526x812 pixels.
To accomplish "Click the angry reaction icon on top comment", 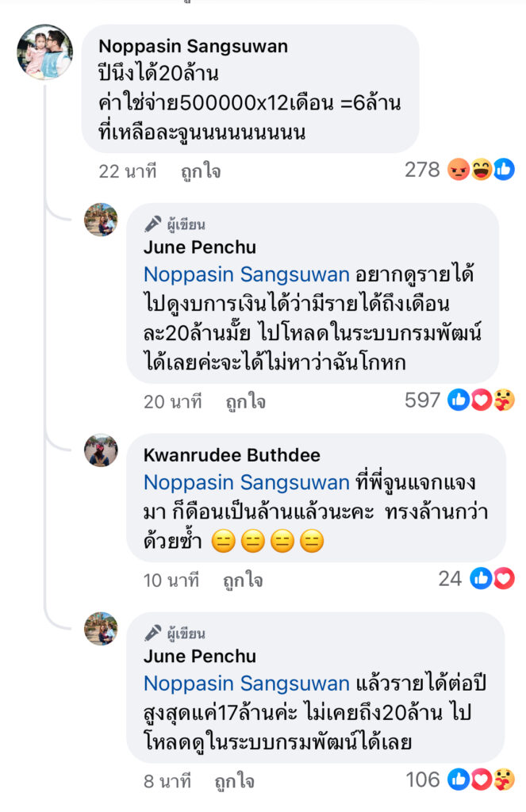I will [x=458, y=169].
